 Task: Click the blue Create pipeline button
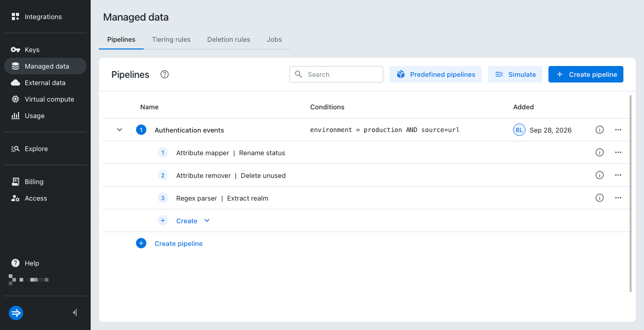[x=586, y=74]
